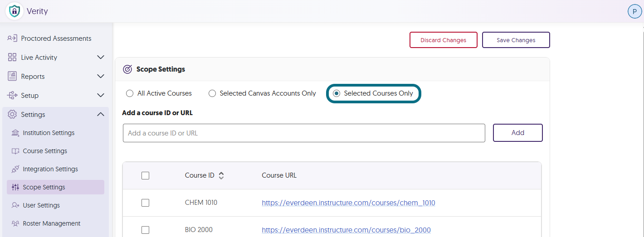Open Proctored Assessments in the sidebar
This screenshot has height=237, width=644.
click(x=56, y=39)
